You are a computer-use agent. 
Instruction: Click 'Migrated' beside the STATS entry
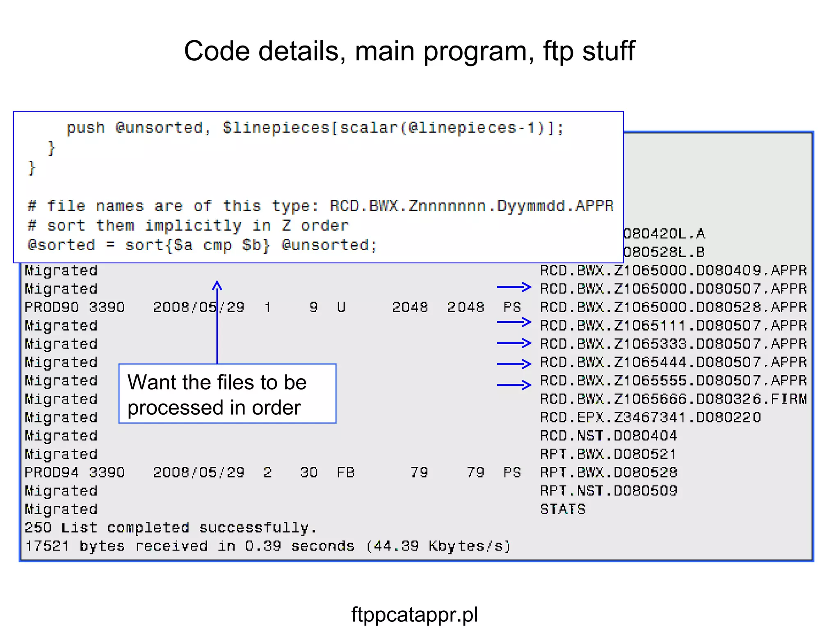(61, 509)
